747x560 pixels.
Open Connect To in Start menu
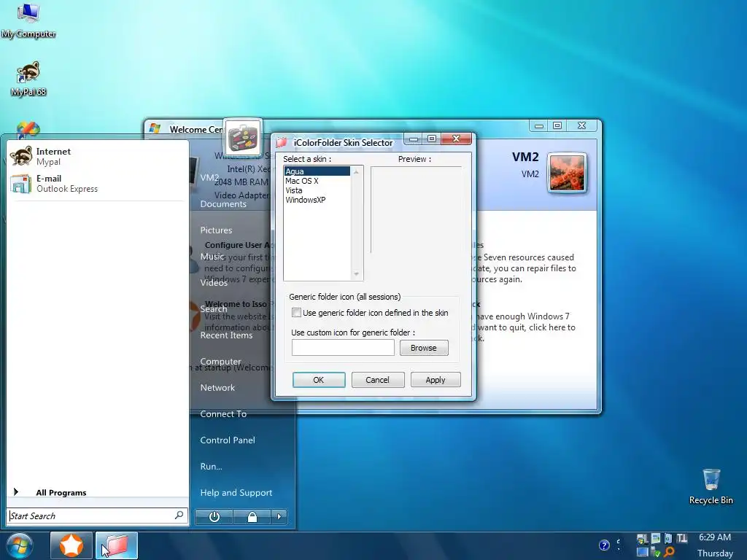pyautogui.click(x=223, y=414)
